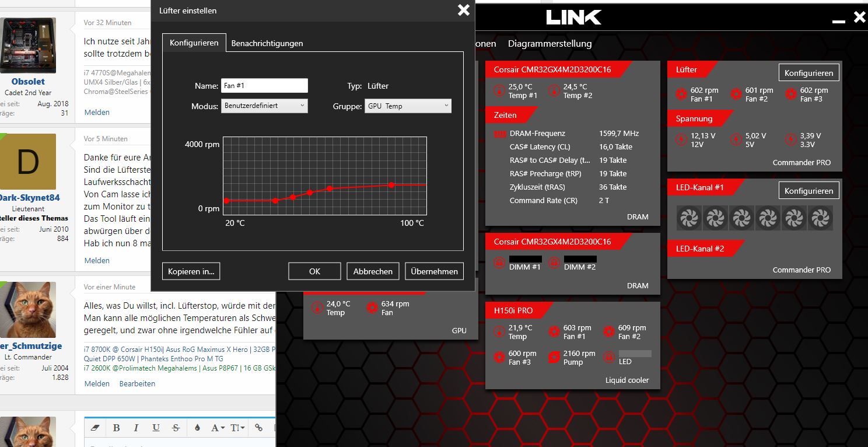Click the Fan #1 icon in Lüfter panel

click(x=681, y=94)
